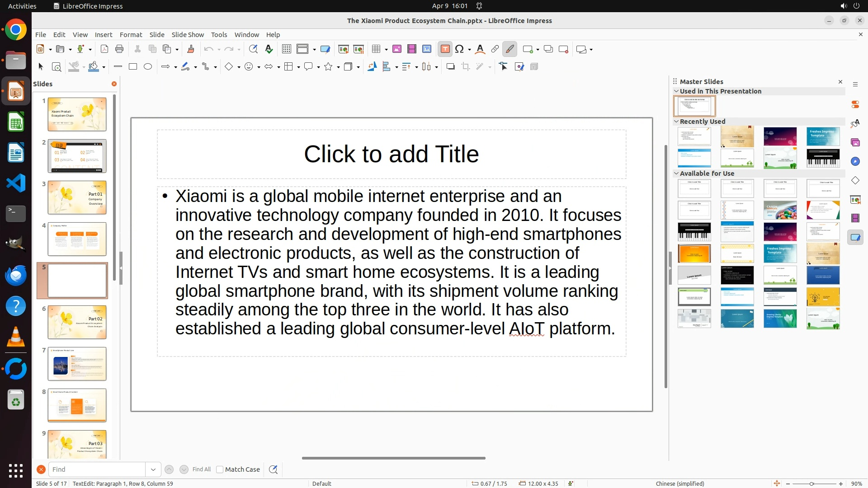The image size is (868, 488).
Task: Enable the Match Case checkbox
Action: tap(220, 469)
